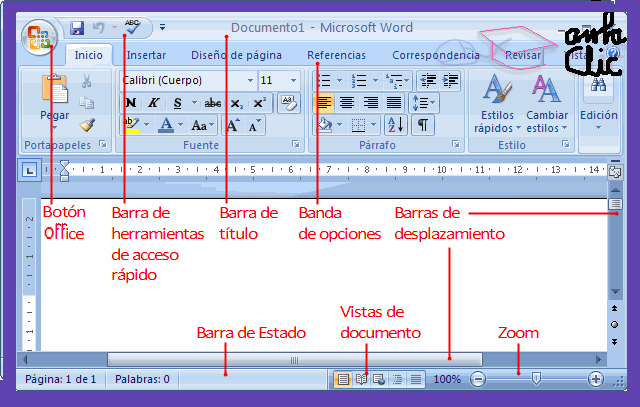Open underline style dropdown arrow

194,102
